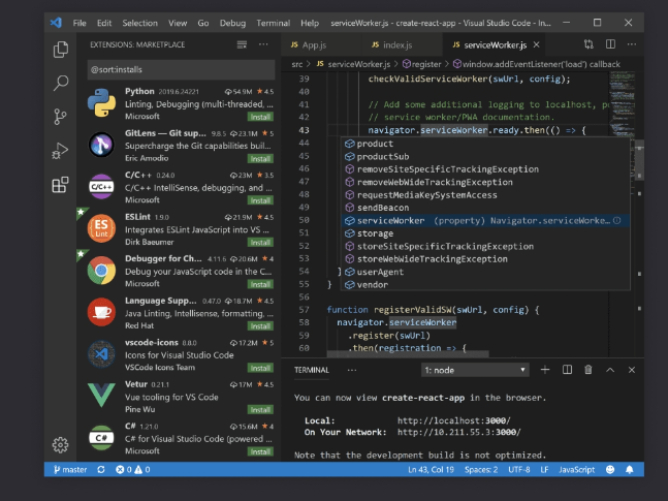Screen dimensions: 668x501
Task: Open 10.211.55.3:3000 network link
Action: pos(459,432)
